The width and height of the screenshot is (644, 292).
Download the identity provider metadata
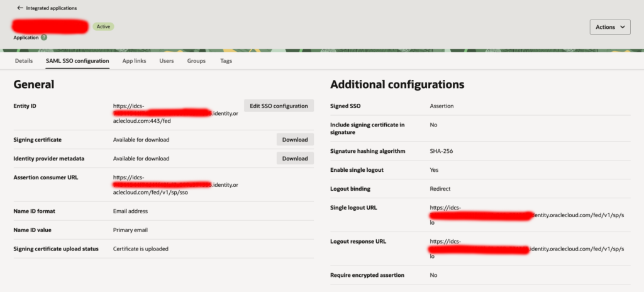click(x=295, y=159)
